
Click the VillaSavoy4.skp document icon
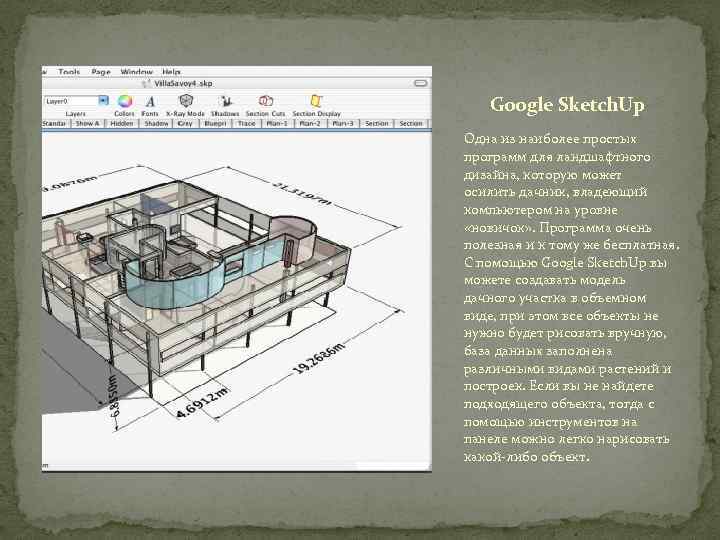coord(146,84)
